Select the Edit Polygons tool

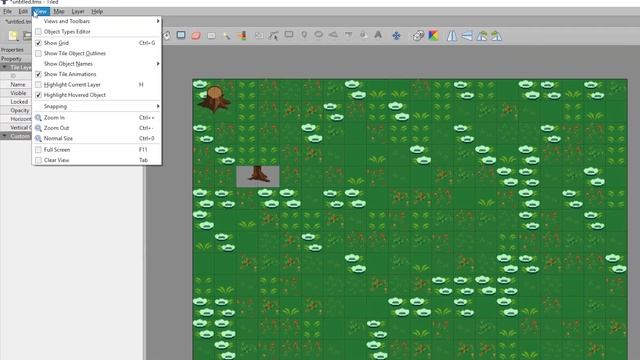click(x=273, y=36)
